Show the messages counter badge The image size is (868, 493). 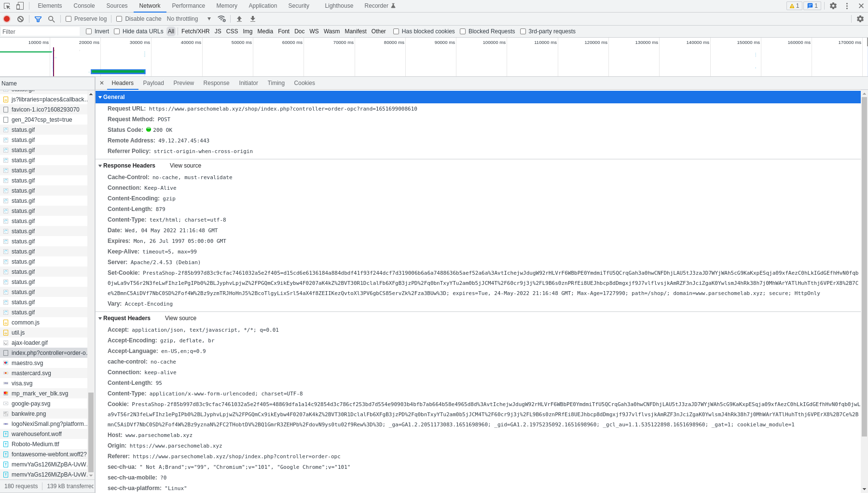813,6
